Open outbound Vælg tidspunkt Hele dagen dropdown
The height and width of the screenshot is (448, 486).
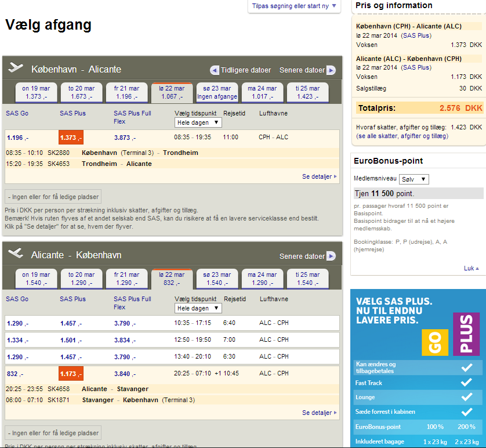click(198, 122)
